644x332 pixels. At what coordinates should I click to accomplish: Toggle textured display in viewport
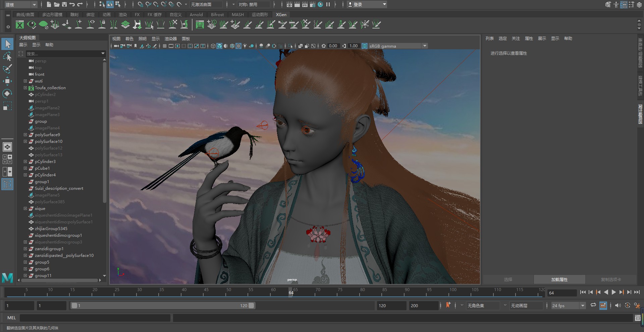click(238, 46)
